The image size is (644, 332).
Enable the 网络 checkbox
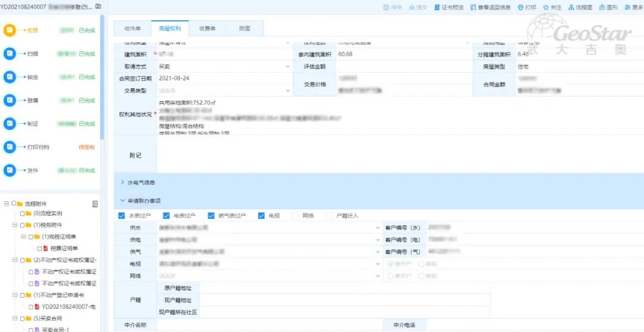point(295,216)
